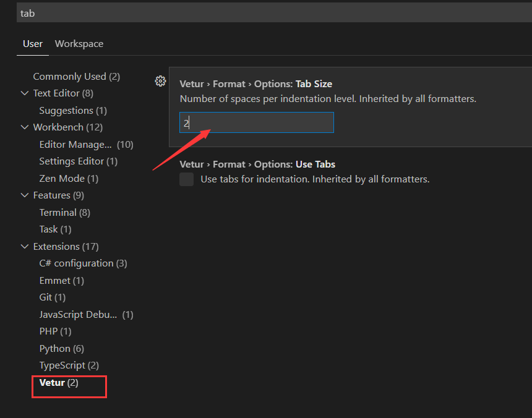Collapse the Features section

point(24,195)
